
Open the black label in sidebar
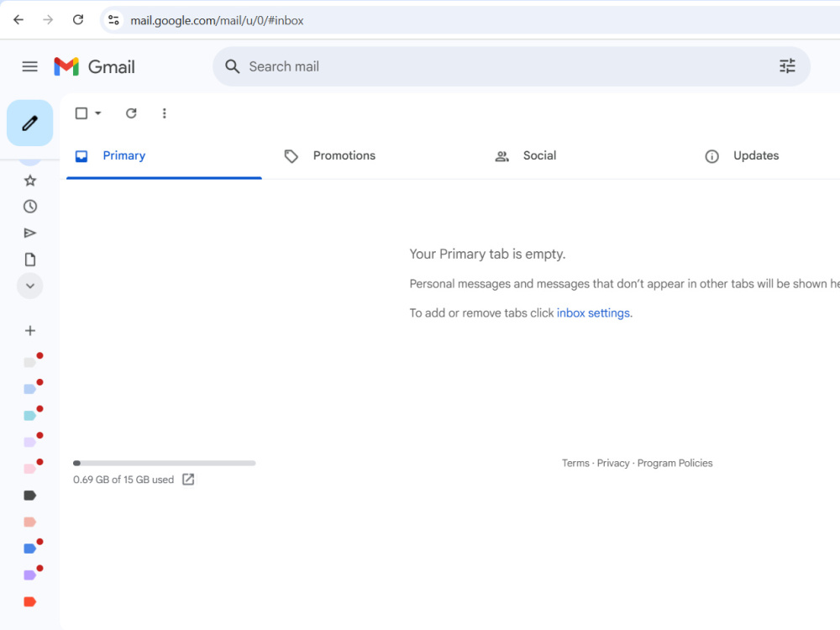30,496
